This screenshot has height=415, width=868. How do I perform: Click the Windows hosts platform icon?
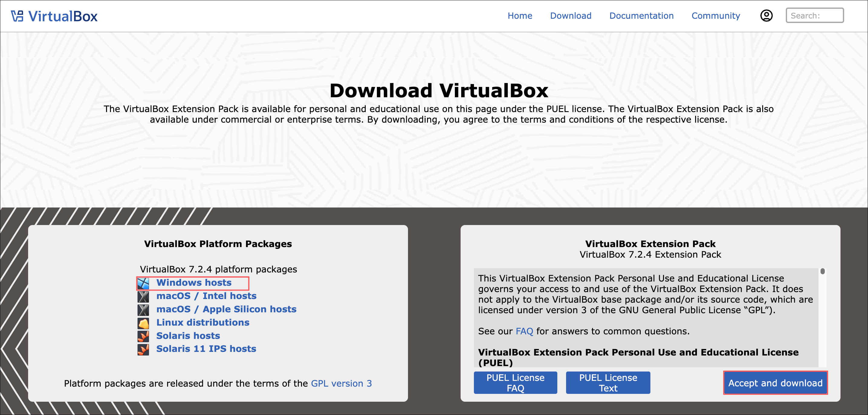tap(143, 283)
